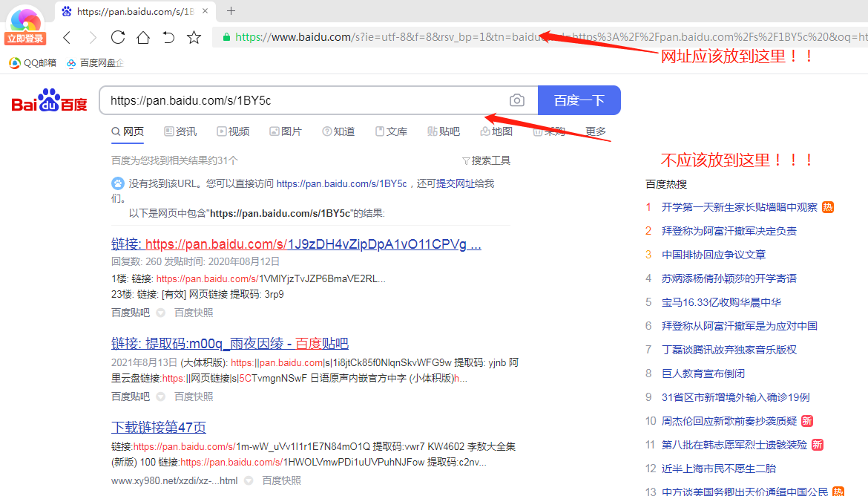The height and width of the screenshot is (496, 868).
Task: Expand the source dropdown under the first result
Action: pos(160,313)
